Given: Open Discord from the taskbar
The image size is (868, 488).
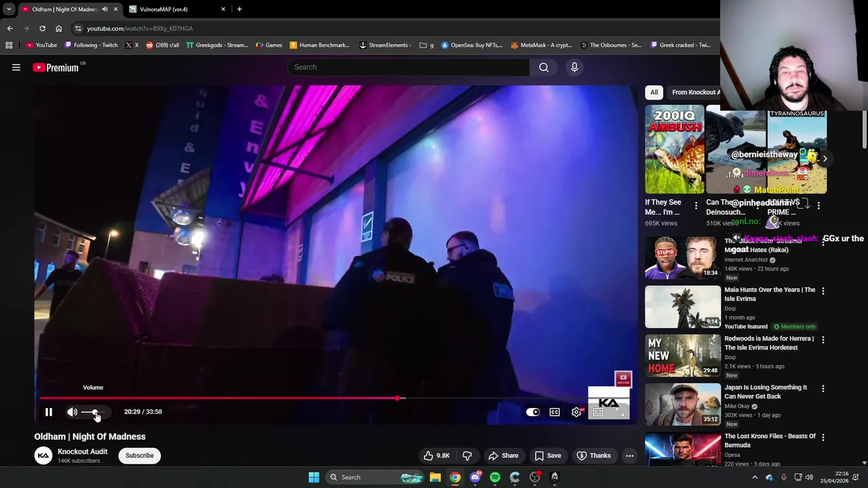Looking at the screenshot, I should (475, 477).
